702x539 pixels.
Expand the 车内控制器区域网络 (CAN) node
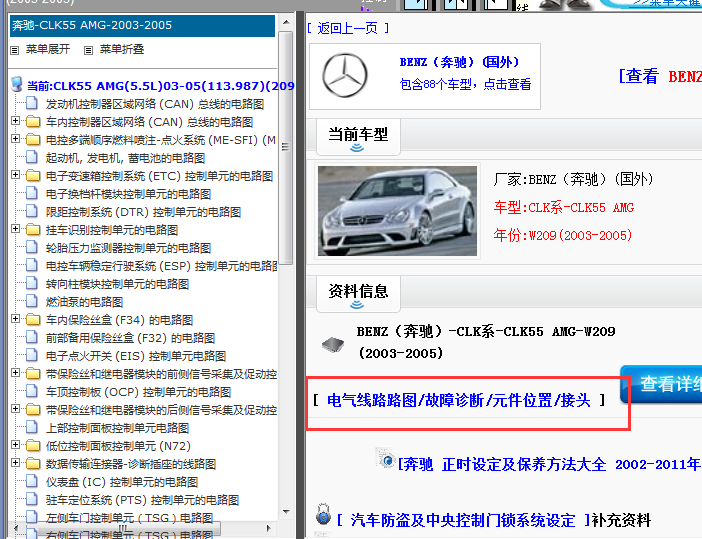coord(16,121)
